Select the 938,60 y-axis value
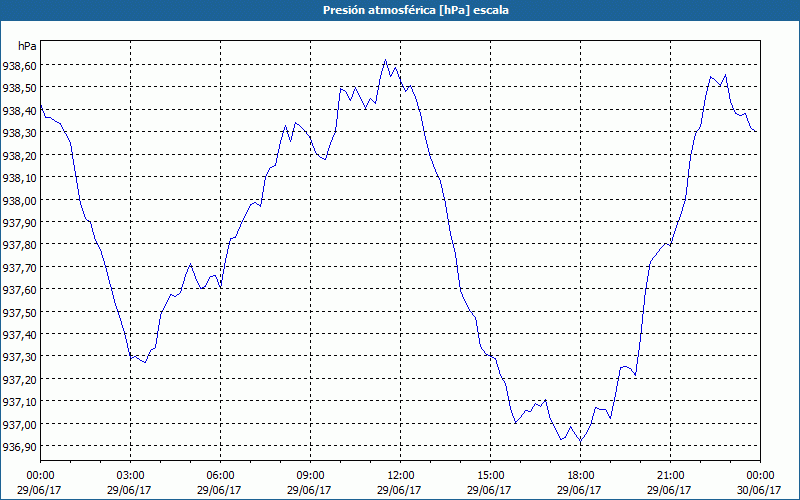The height and width of the screenshot is (500, 800). [x=19, y=65]
